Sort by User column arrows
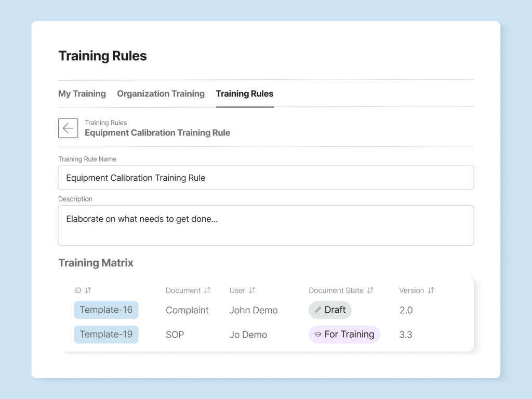This screenshot has height=399, width=532. coord(252,290)
